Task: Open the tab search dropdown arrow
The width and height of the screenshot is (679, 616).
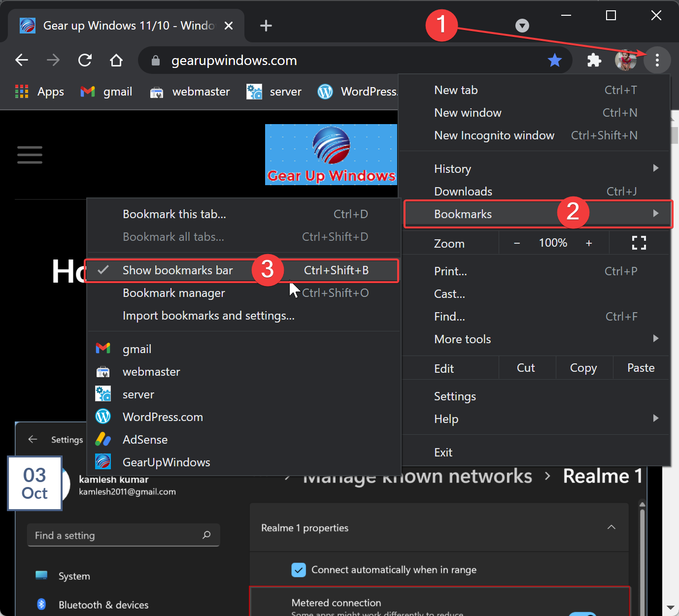Action: point(522,26)
